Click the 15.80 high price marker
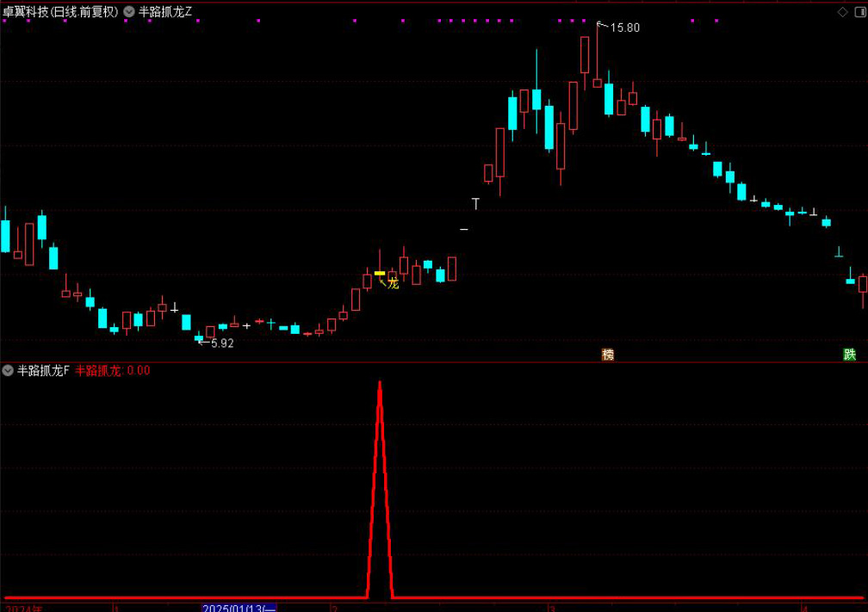 (624, 28)
